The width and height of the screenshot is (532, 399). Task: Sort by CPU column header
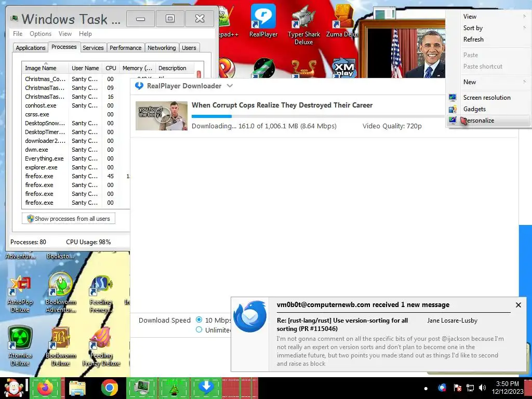pos(111,68)
